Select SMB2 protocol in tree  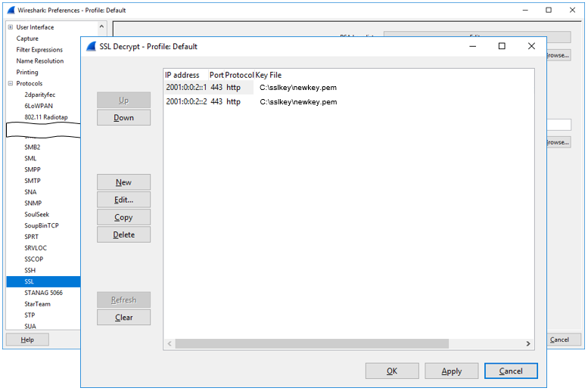click(x=33, y=147)
